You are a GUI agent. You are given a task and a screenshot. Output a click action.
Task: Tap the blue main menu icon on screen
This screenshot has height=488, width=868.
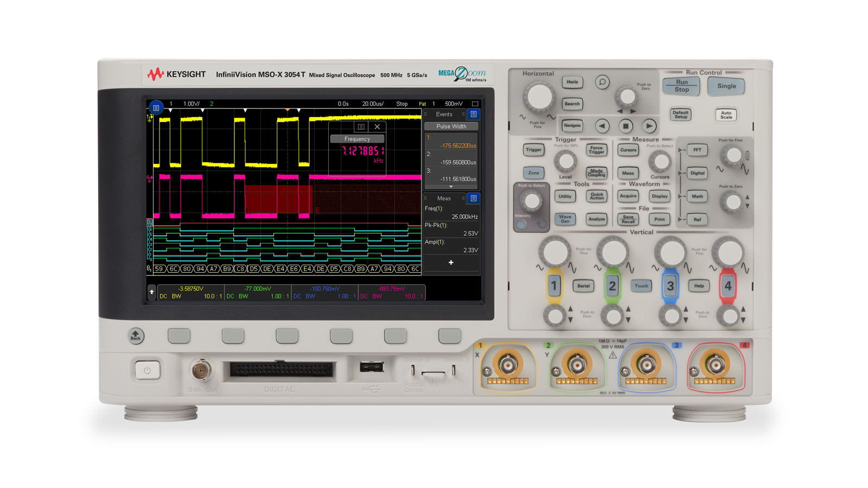point(156,107)
